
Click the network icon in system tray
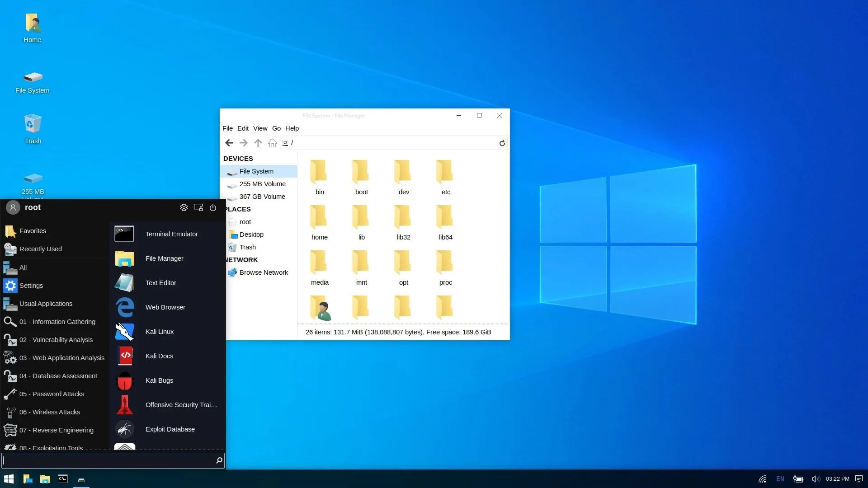(762, 479)
